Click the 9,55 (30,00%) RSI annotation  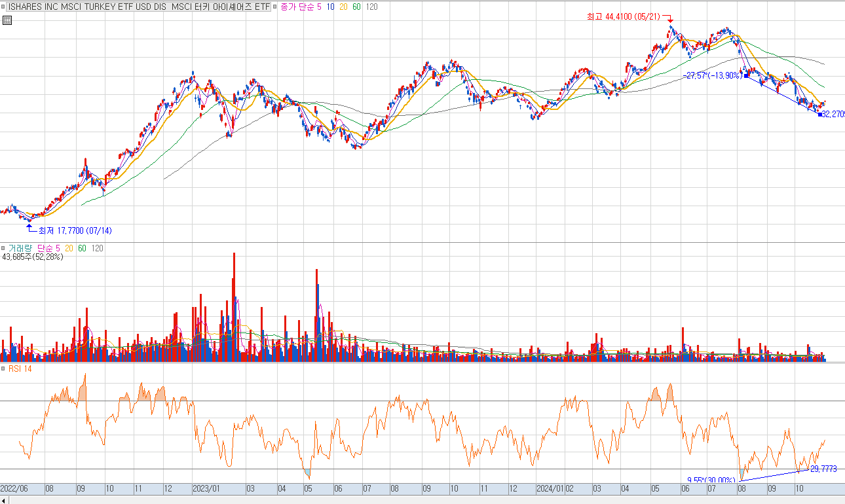pos(711,480)
